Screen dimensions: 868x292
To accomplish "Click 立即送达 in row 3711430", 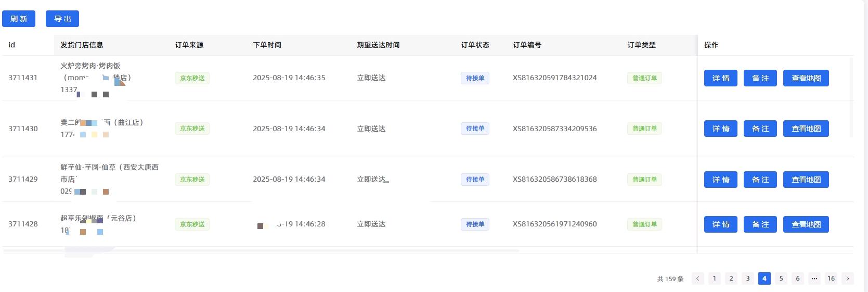I will coord(371,129).
